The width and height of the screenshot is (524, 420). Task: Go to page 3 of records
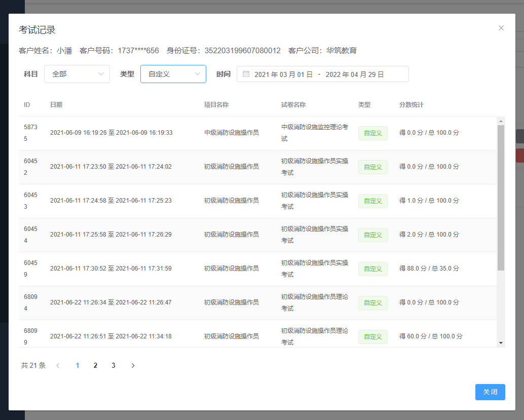click(x=114, y=365)
